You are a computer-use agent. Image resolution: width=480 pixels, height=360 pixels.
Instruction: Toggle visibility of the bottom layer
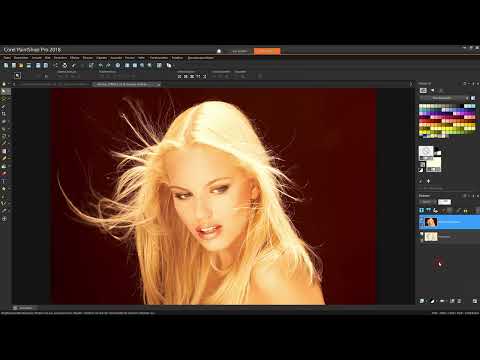coord(421,235)
